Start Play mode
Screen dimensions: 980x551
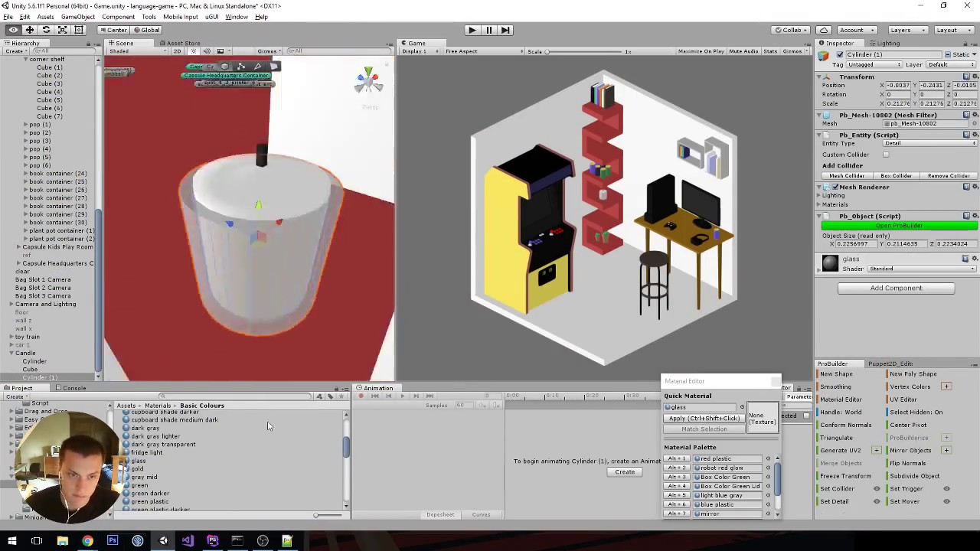point(472,30)
